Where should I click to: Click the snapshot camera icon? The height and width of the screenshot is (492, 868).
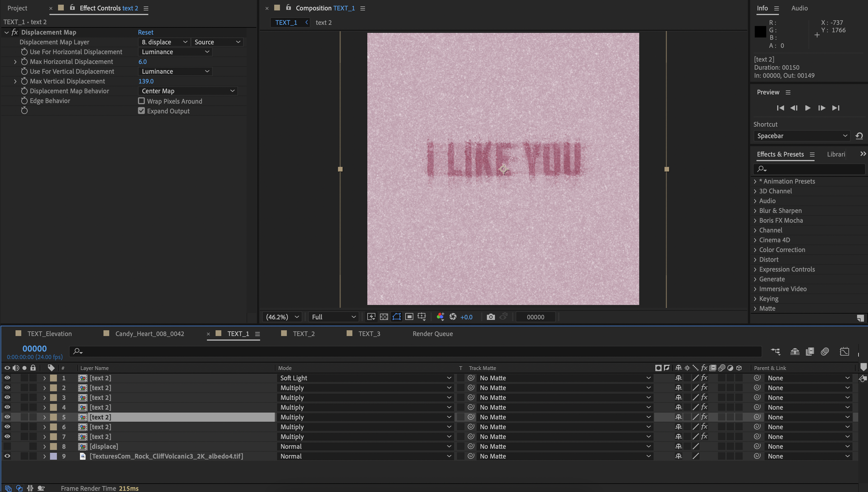[x=490, y=317]
